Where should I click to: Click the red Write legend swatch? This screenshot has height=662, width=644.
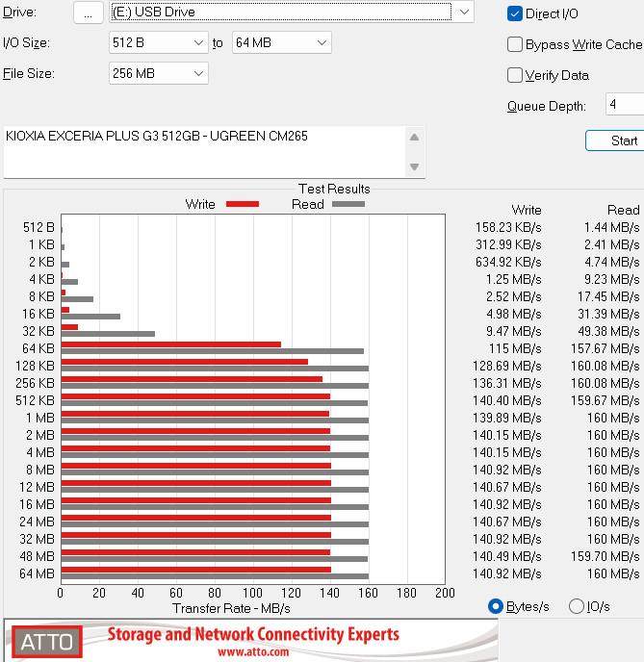(x=243, y=204)
